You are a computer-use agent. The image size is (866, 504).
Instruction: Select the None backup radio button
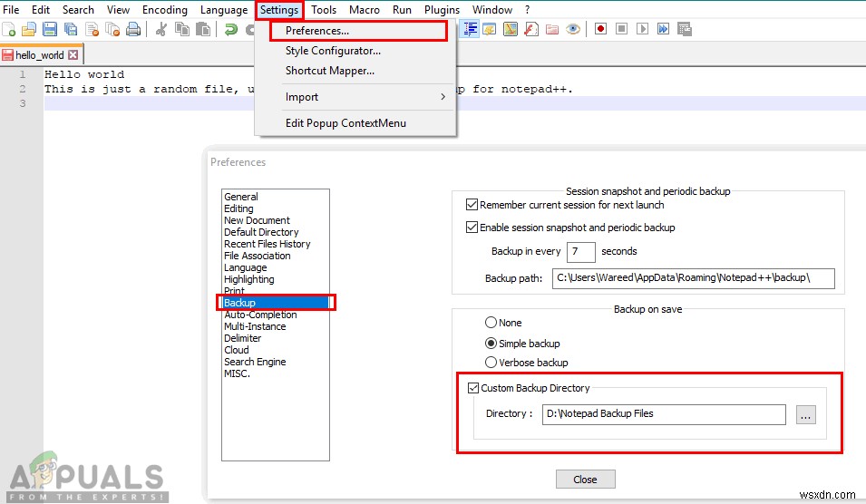[491, 323]
